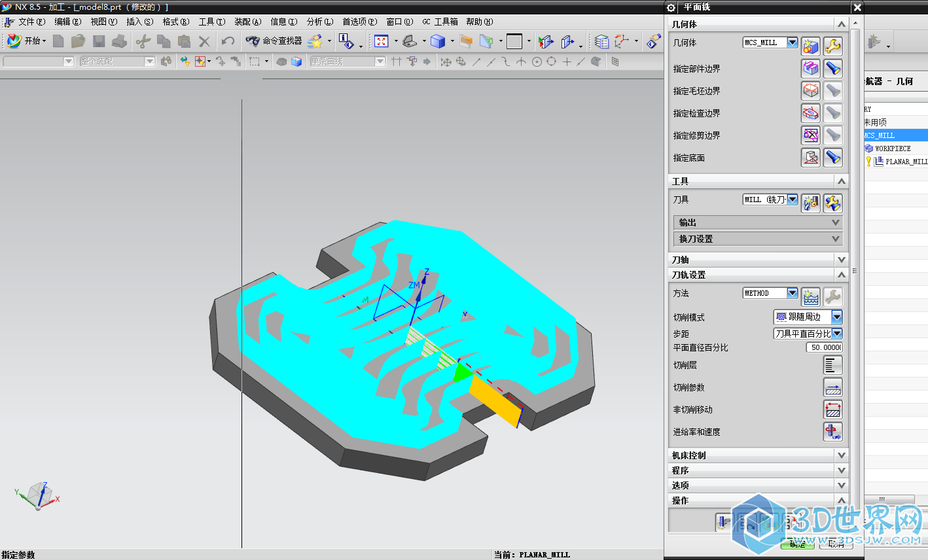This screenshot has width=928, height=560.
Task: Click the edit tool icon beside 刀具
Action: [832, 203]
